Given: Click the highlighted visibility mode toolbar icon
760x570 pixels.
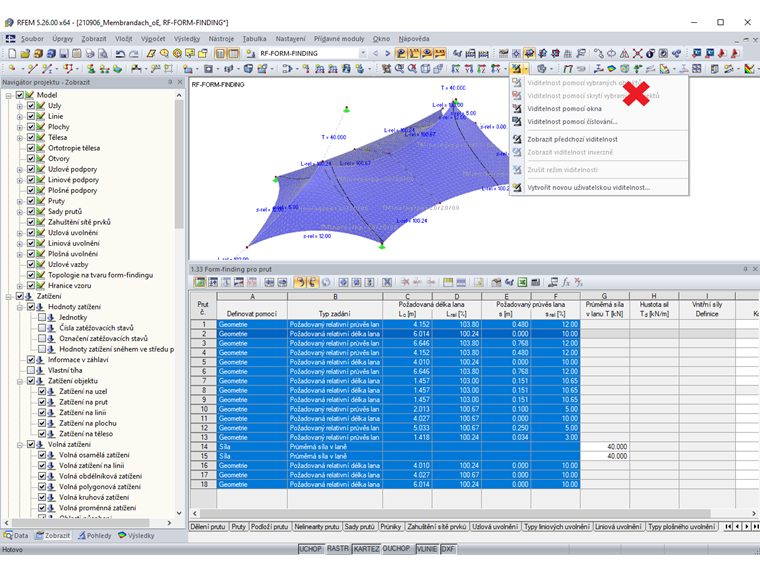Looking at the screenshot, I should (x=516, y=69).
